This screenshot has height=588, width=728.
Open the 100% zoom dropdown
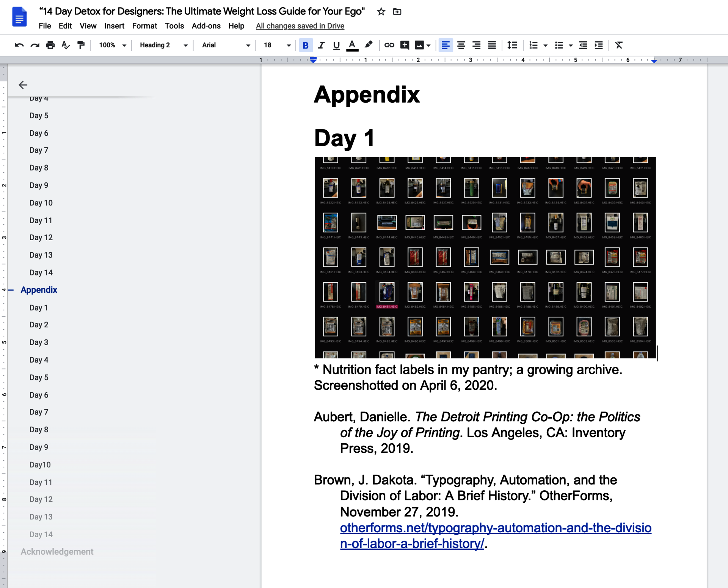click(112, 45)
